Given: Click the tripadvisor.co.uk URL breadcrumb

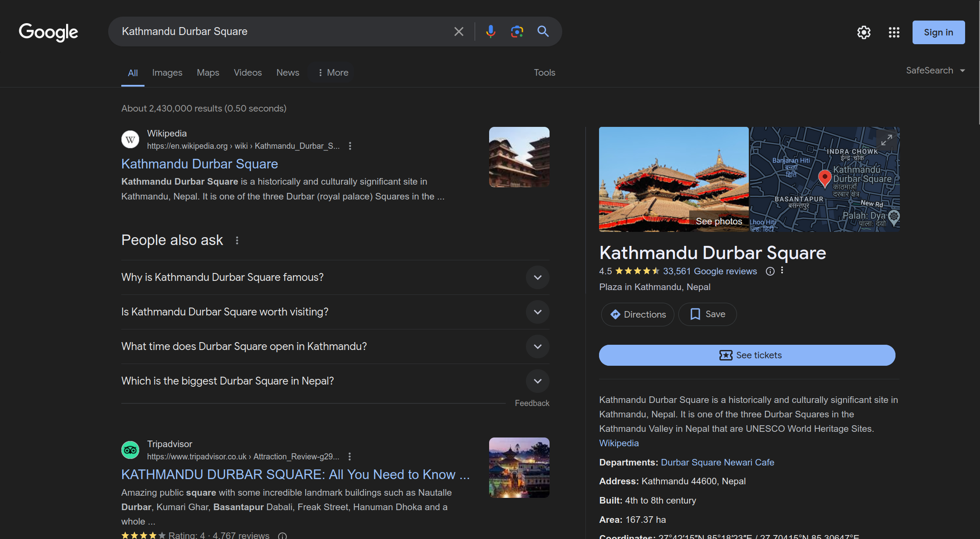Looking at the screenshot, I should click(x=243, y=457).
